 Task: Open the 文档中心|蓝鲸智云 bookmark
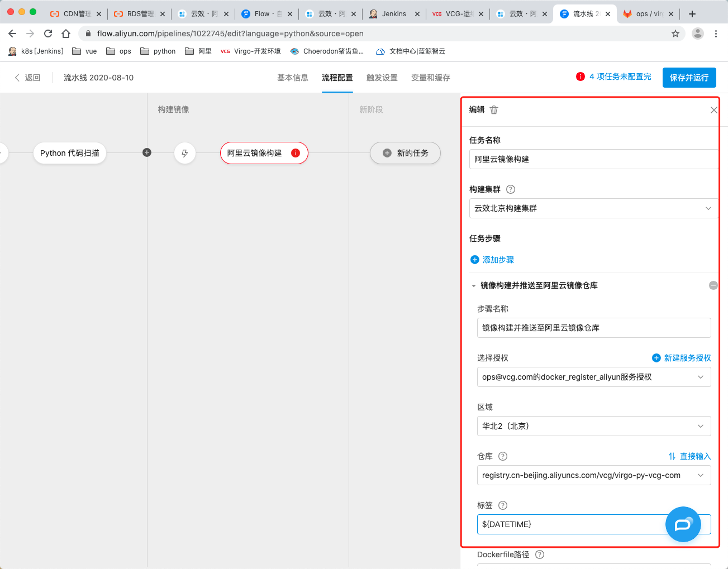(x=411, y=51)
